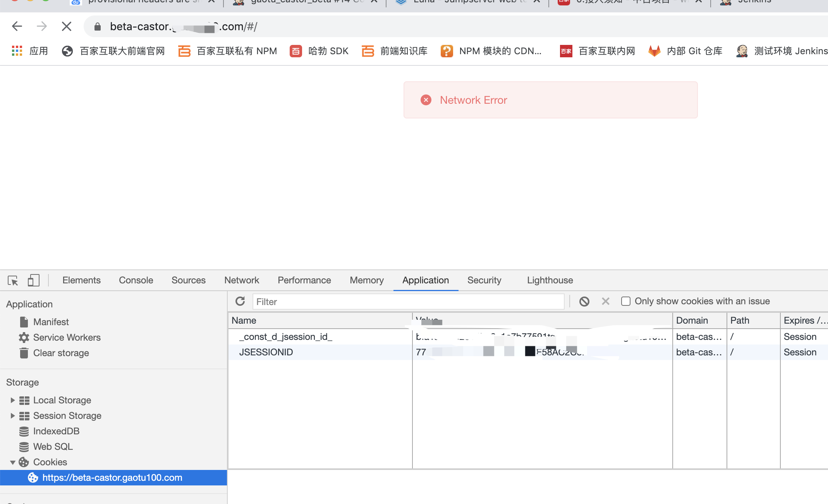This screenshot has height=504, width=828.
Task: Go back with the browser arrow
Action: [17, 26]
